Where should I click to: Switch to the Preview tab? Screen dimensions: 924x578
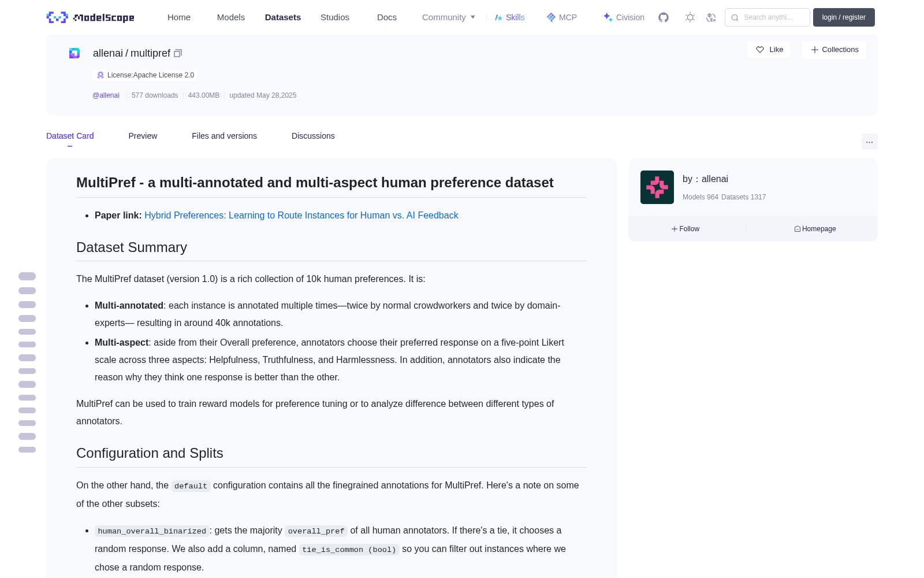[x=143, y=136]
